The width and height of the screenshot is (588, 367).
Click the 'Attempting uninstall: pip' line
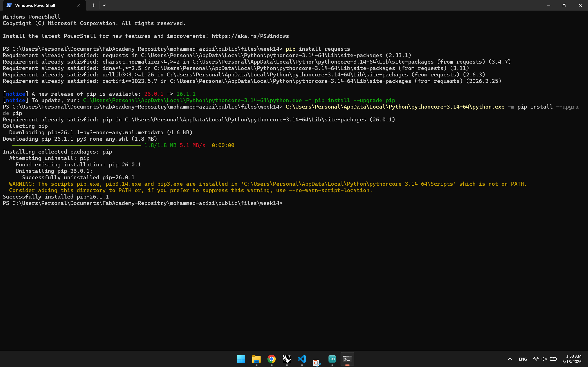pyautogui.click(x=49, y=158)
